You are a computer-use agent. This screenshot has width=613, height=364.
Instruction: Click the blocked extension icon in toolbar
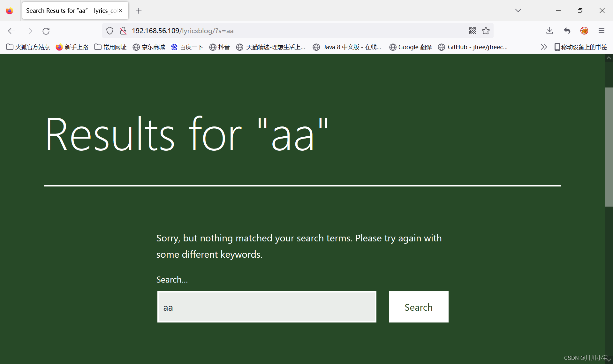click(x=584, y=31)
